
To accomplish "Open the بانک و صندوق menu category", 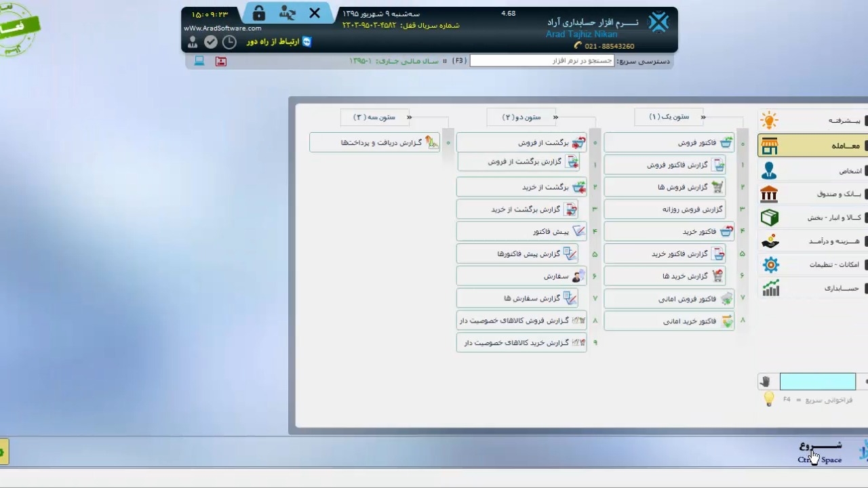I will (x=814, y=195).
